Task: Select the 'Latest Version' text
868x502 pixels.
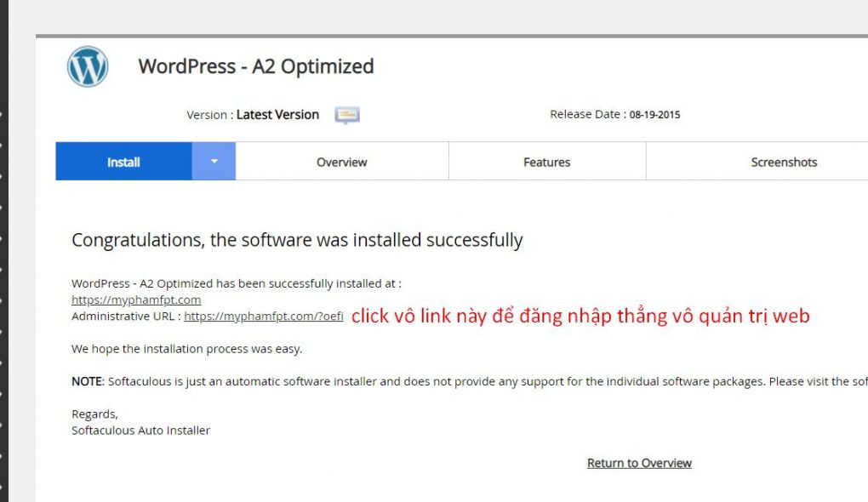Action: click(x=278, y=115)
